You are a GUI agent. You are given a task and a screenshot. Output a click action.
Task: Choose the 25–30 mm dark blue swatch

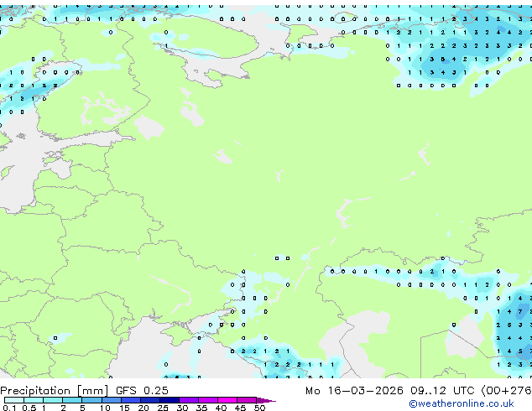[x=169, y=400]
